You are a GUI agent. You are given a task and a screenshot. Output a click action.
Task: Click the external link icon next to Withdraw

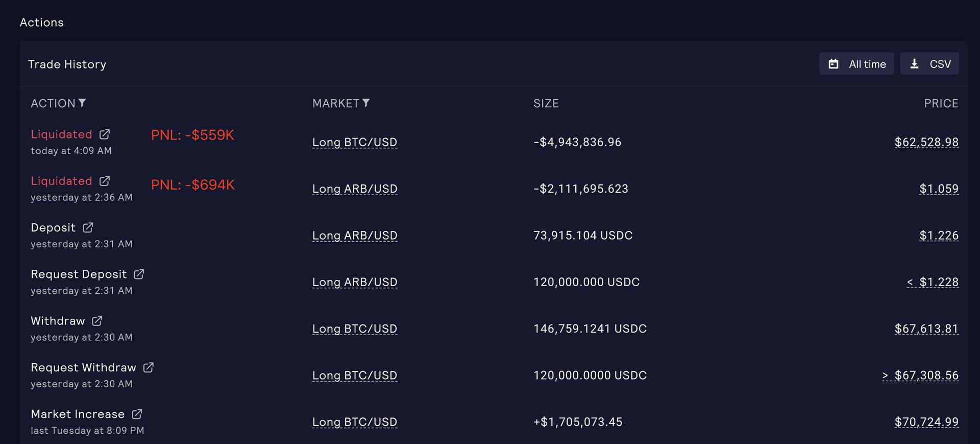[97, 320]
